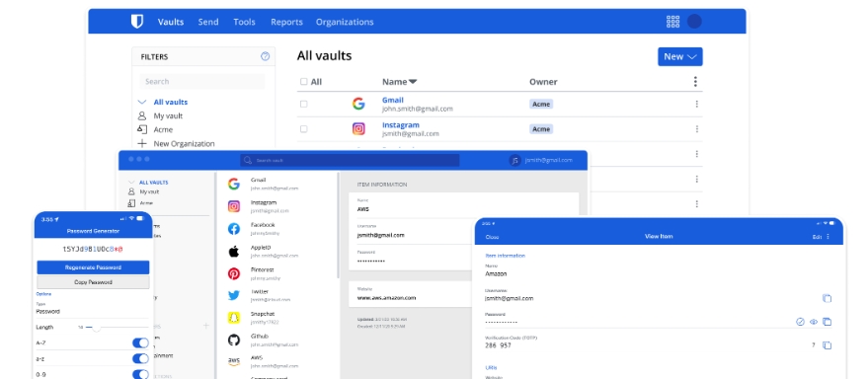Check the Gmail item checkbox

pyautogui.click(x=303, y=104)
